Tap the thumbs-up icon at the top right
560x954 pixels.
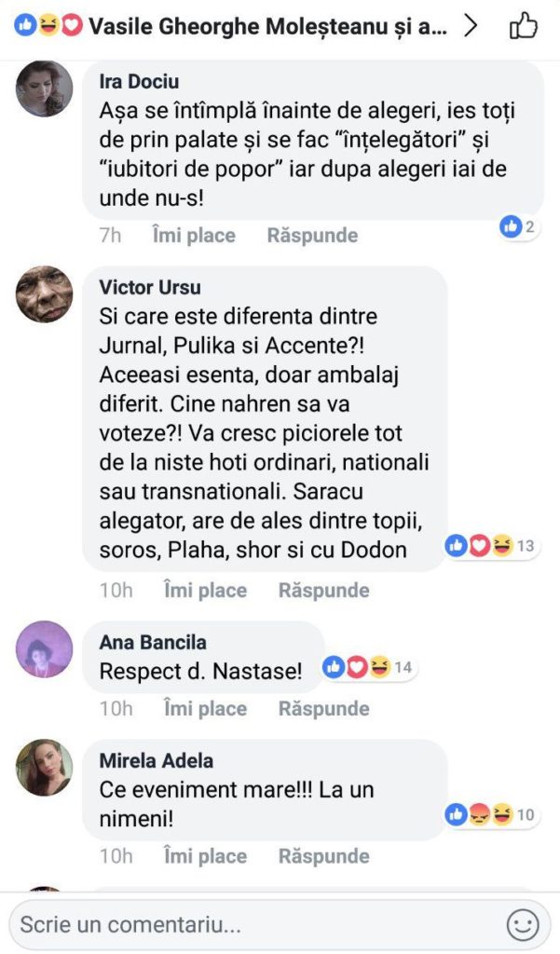pyautogui.click(x=525, y=27)
